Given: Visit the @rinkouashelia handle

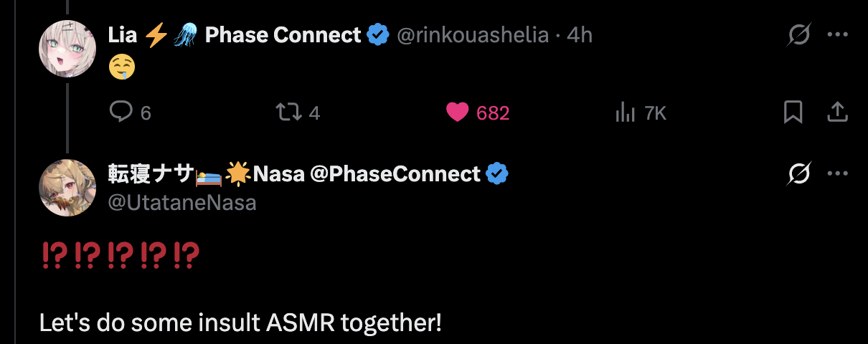Looking at the screenshot, I should coord(473,34).
